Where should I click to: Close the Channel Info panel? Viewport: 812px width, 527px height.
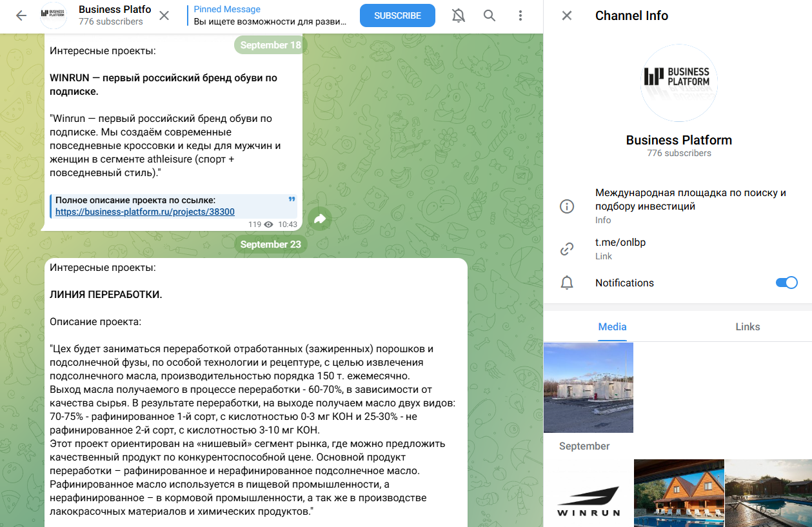tap(566, 15)
